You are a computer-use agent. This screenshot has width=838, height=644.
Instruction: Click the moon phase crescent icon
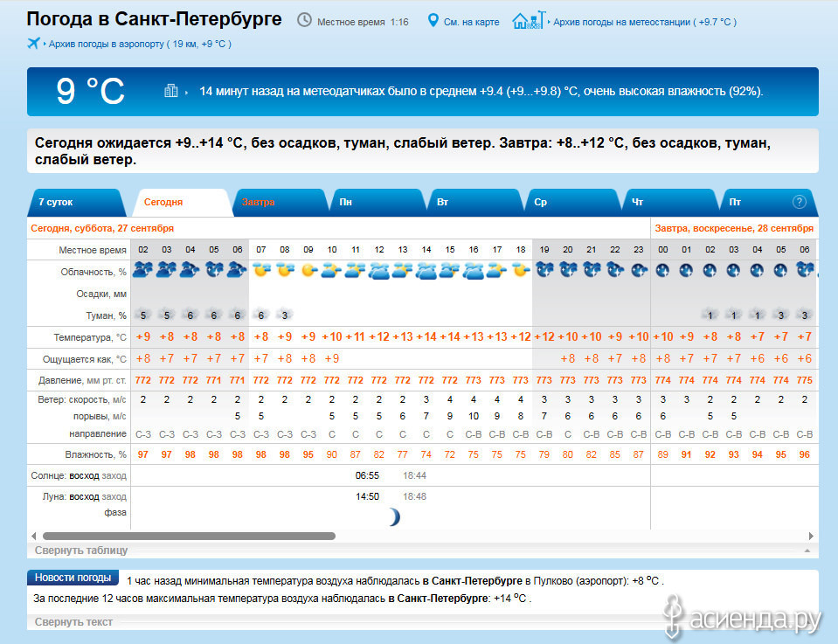[x=394, y=516]
